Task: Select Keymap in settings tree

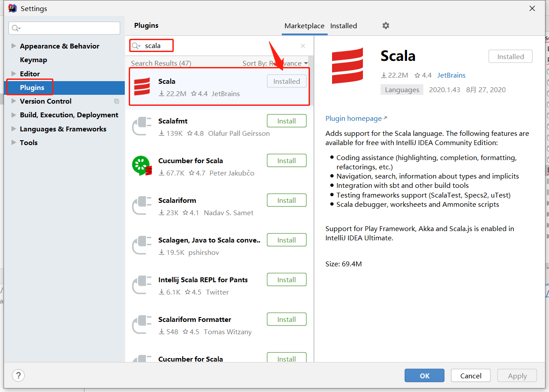Action: coord(34,60)
